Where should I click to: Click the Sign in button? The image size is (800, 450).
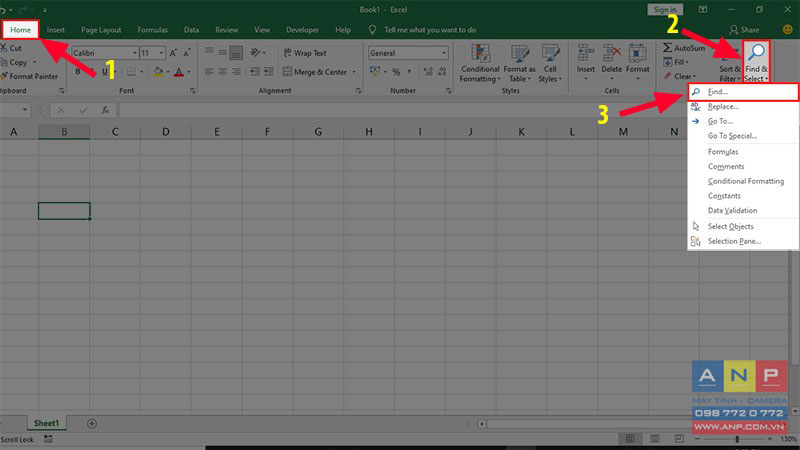click(665, 10)
